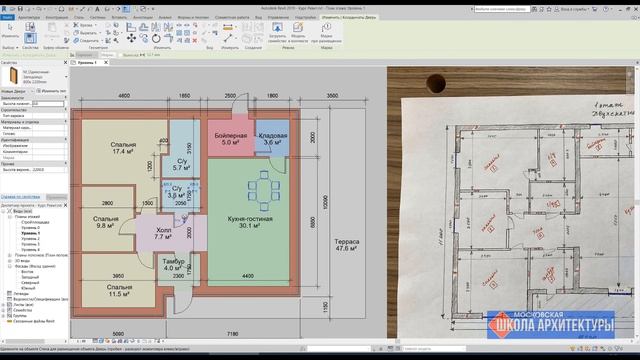Close the 'Уровень 1' view tab

click(x=106, y=63)
